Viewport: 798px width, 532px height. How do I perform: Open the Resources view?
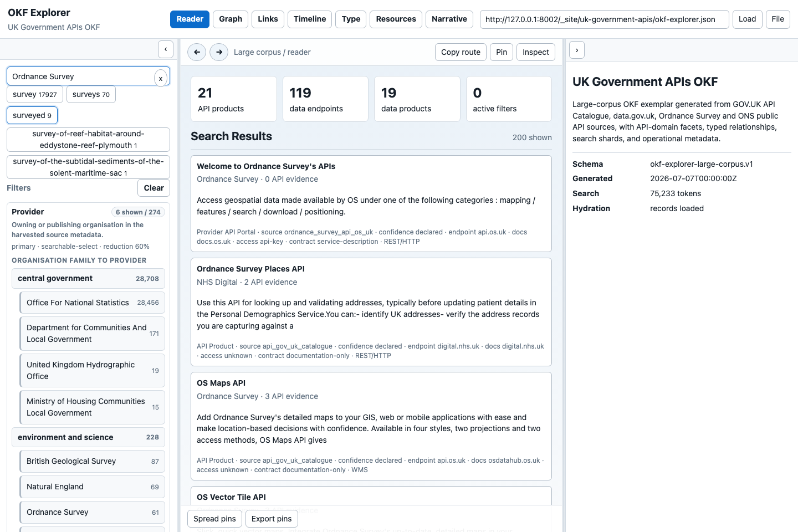click(396, 19)
